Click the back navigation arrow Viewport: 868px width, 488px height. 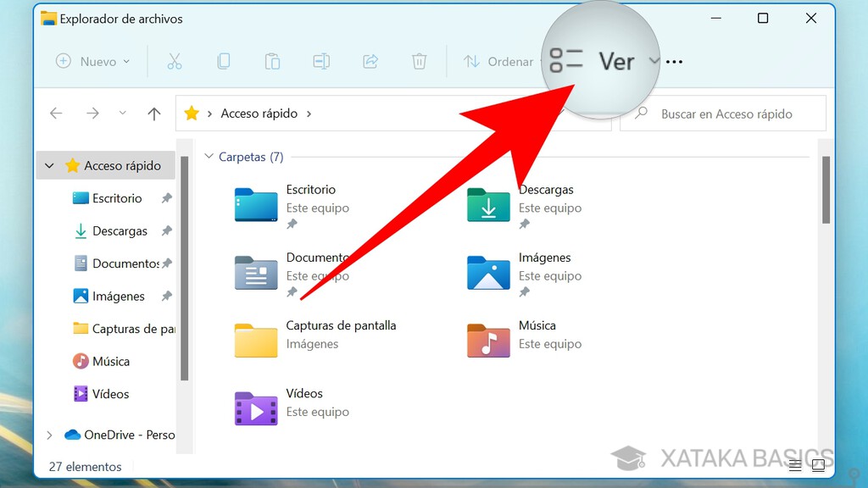[56, 113]
